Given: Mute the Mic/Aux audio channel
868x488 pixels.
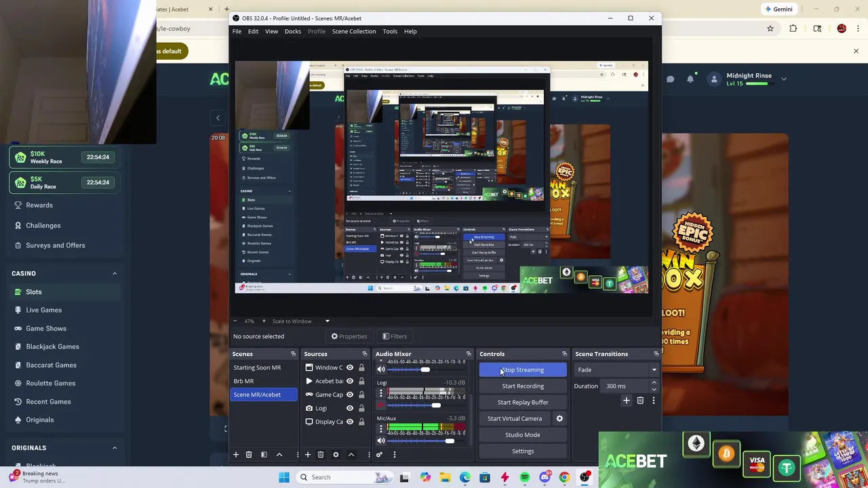Looking at the screenshot, I should click(x=380, y=441).
